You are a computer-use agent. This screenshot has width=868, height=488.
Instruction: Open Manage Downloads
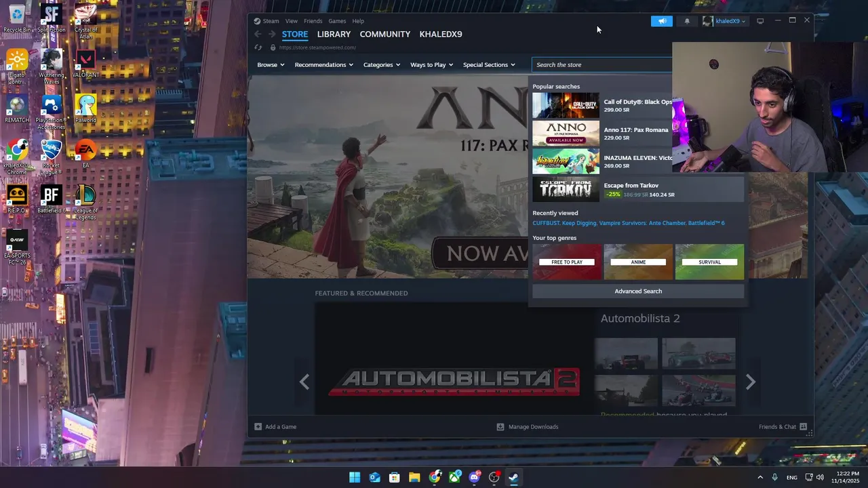click(x=528, y=427)
